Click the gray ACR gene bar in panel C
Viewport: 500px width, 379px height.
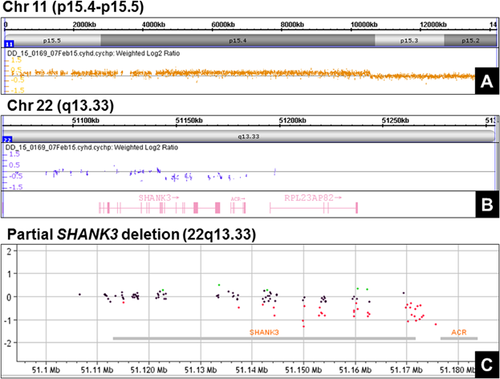459,339
